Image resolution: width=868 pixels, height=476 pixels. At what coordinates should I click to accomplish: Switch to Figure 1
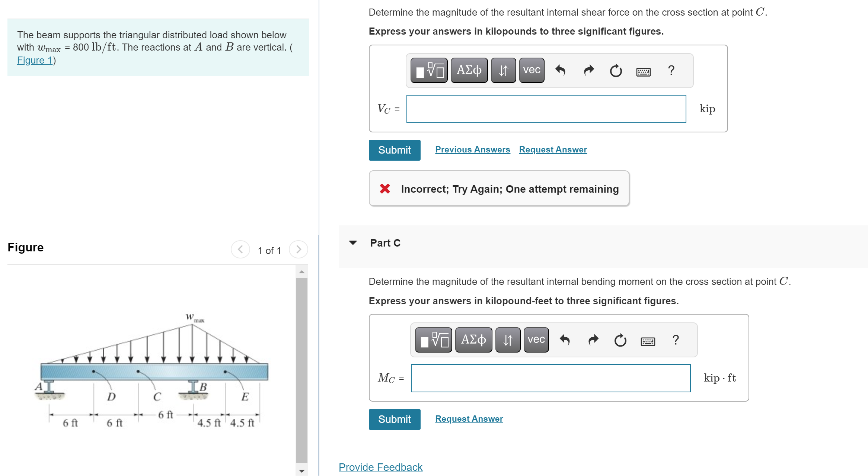click(35, 60)
